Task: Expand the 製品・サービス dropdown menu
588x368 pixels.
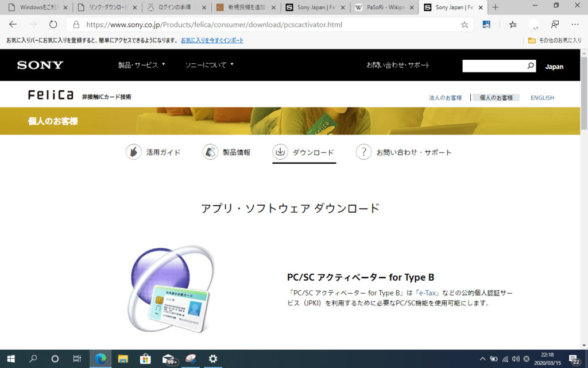Action: pyautogui.click(x=142, y=65)
